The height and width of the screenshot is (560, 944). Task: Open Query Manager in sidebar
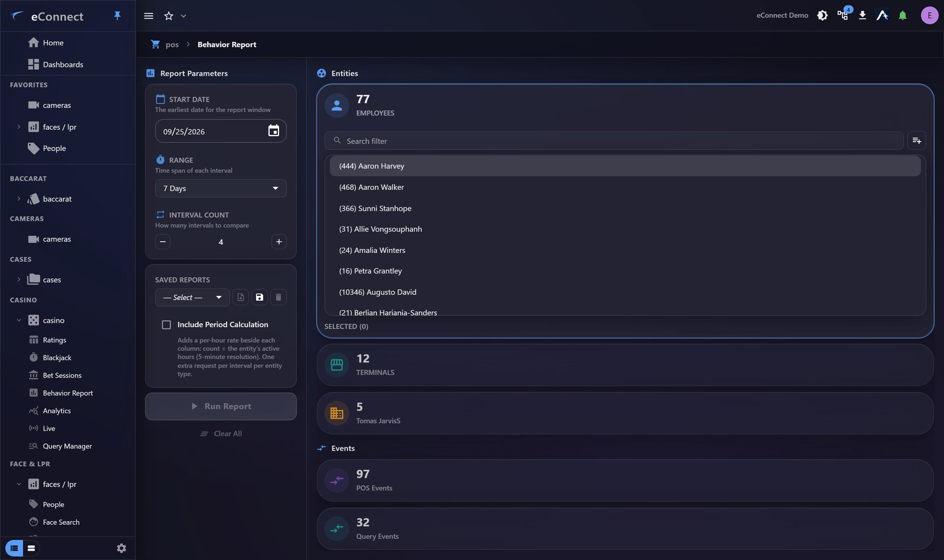click(68, 446)
